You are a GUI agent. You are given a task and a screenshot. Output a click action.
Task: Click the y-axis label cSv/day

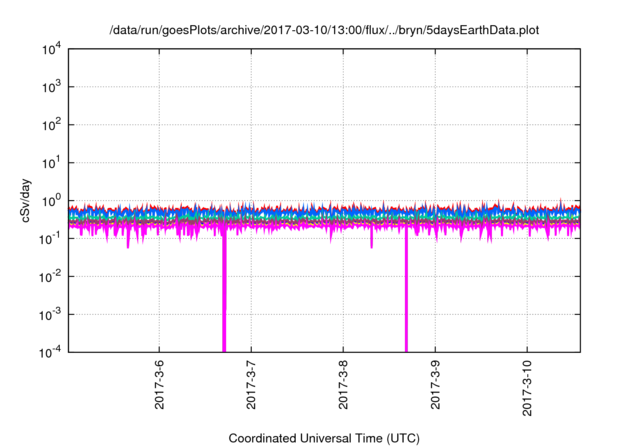[25, 200]
